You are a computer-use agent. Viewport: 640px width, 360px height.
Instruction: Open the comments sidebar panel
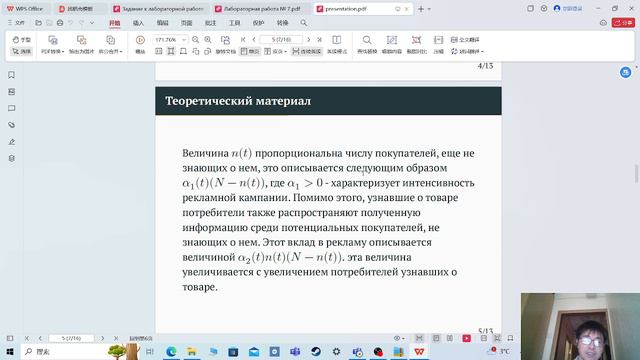[11, 108]
